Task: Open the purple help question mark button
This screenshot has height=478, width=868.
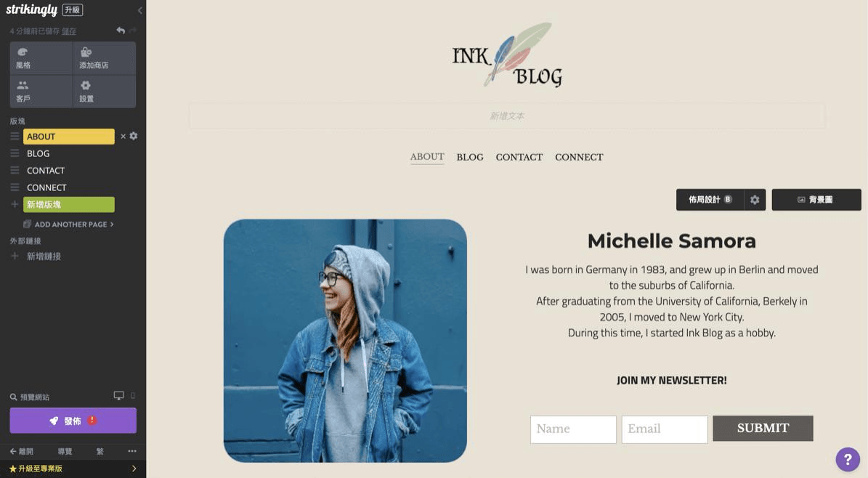Action: [x=848, y=459]
